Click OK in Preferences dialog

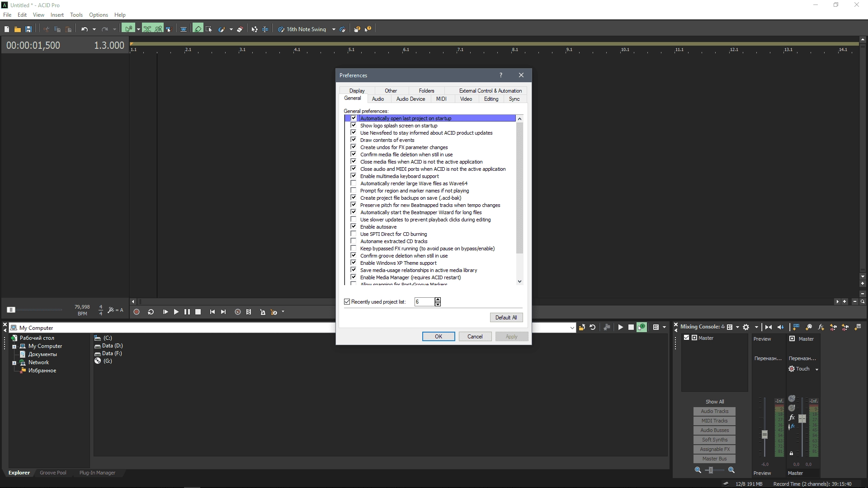click(x=439, y=337)
